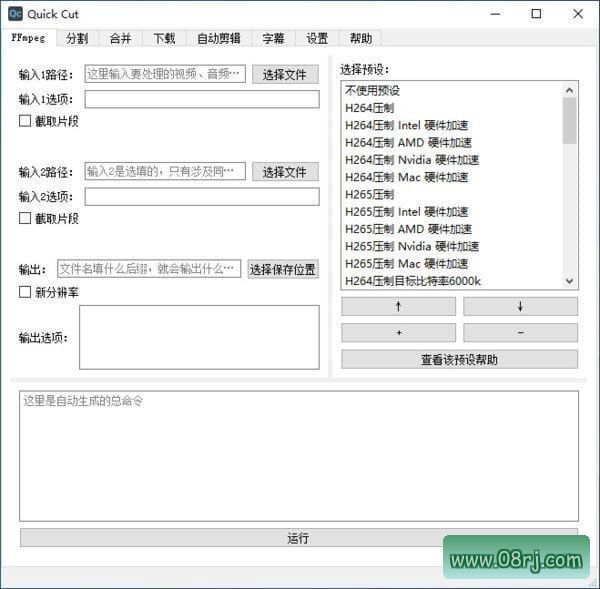Switch to the 字幕 tab
Viewport: 600px width, 589px height.
click(273, 38)
